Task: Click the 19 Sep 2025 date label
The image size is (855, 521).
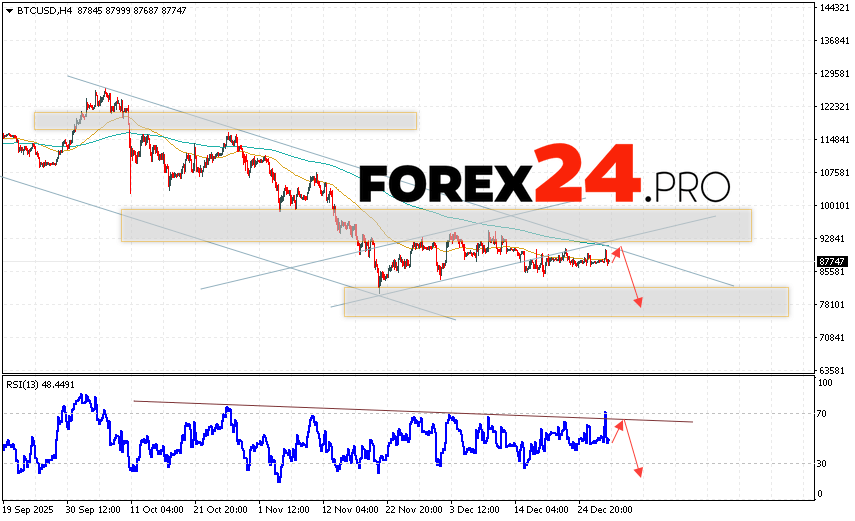Action: pyautogui.click(x=31, y=508)
